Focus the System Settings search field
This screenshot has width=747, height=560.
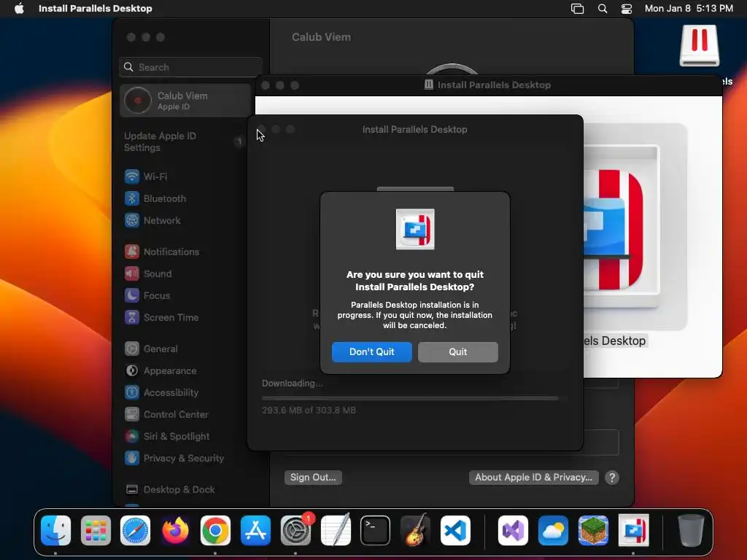click(x=190, y=67)
